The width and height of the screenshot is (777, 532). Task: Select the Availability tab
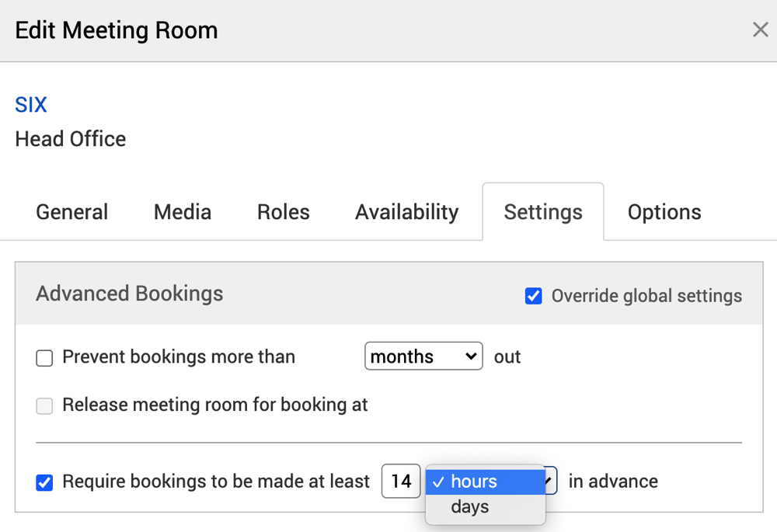[x=406, y=212]
